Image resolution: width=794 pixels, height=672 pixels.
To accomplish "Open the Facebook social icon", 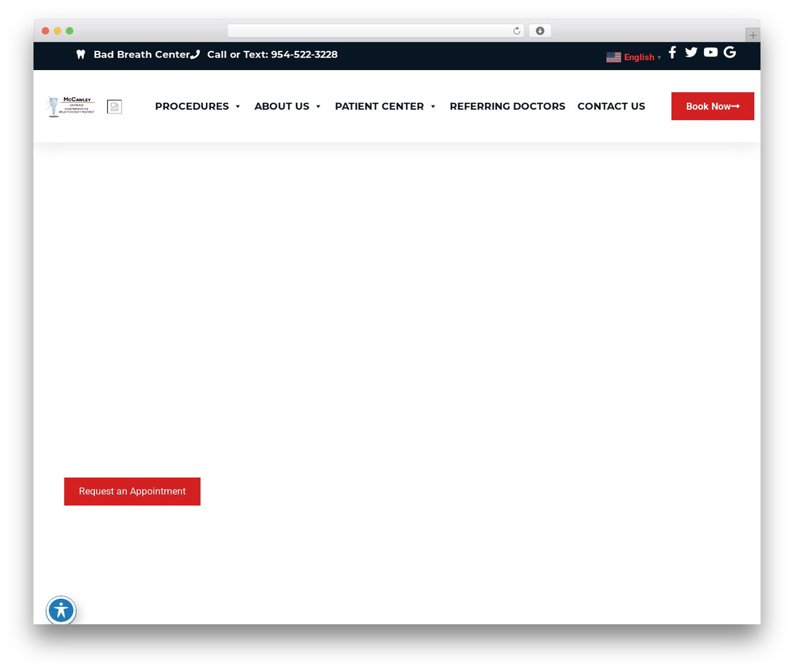I will [x=672, y=52].
